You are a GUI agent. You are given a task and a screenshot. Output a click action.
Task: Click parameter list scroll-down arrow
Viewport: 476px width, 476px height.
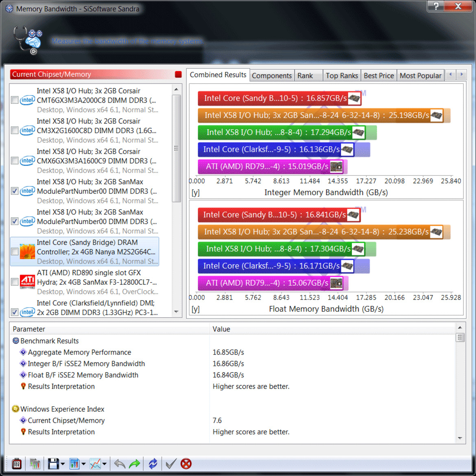pos(460,438)
